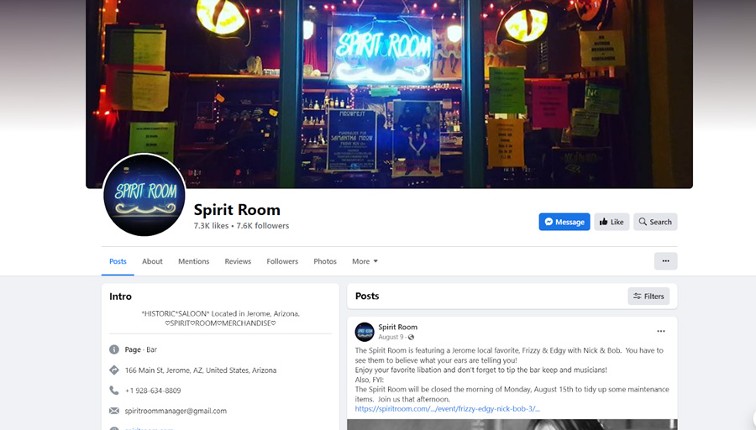Click the email envelope icon
756x430 pixels.
114,411
